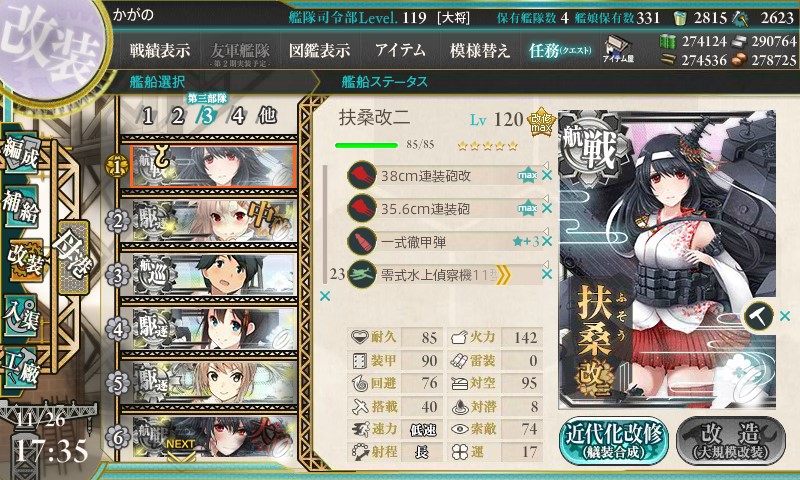The image size is (800, 480).
Task: Open the アイテム屋 item shop icon
Action: pyautogui.click(x=618, y=49)
